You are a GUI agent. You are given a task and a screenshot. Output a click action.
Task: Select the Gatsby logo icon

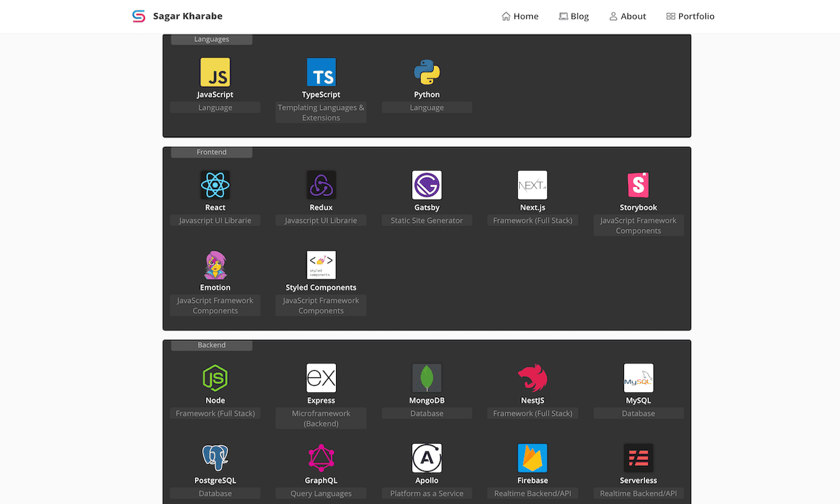pos(427,185)
